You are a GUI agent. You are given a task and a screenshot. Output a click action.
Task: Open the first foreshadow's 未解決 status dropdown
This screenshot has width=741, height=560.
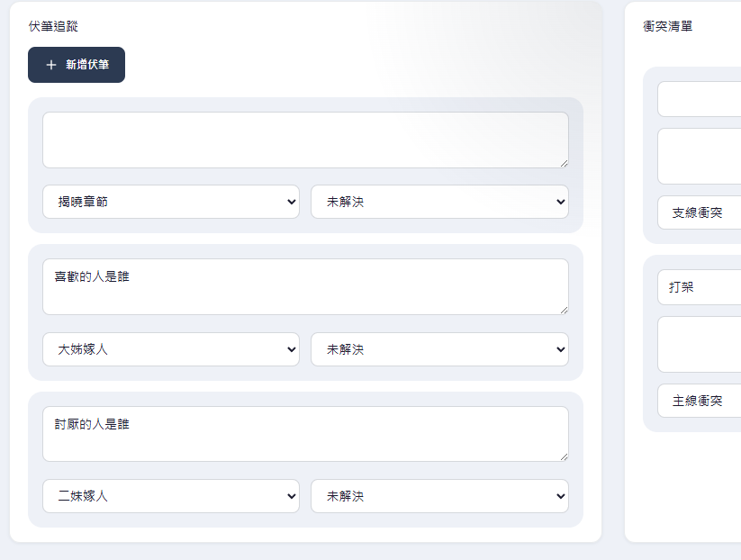coord(439,202)
